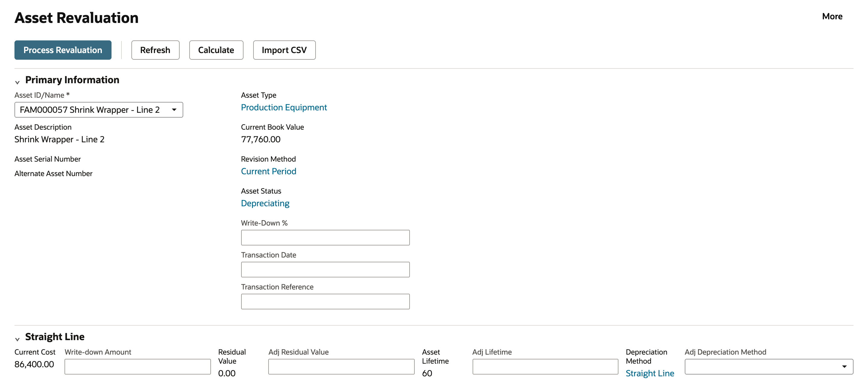Open the Asset ID/Name dropdown
Screen dimensions: 868x392
pos(99,109)
